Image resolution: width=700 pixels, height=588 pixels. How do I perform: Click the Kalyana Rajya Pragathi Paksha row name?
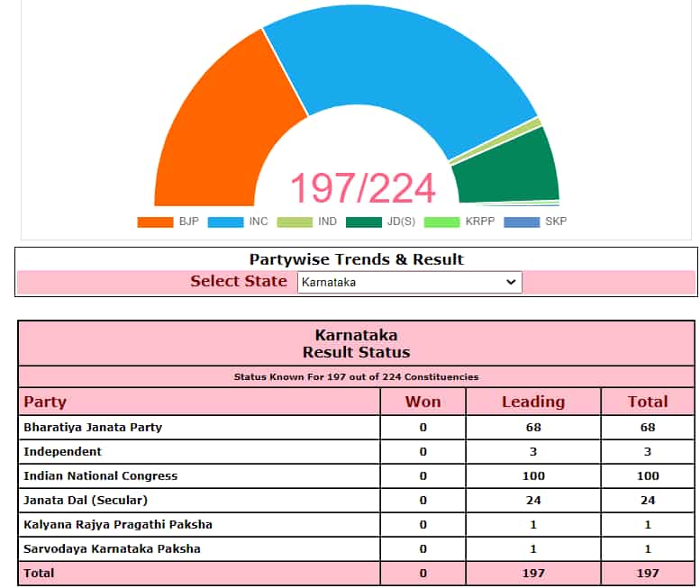tap(118, 524)
